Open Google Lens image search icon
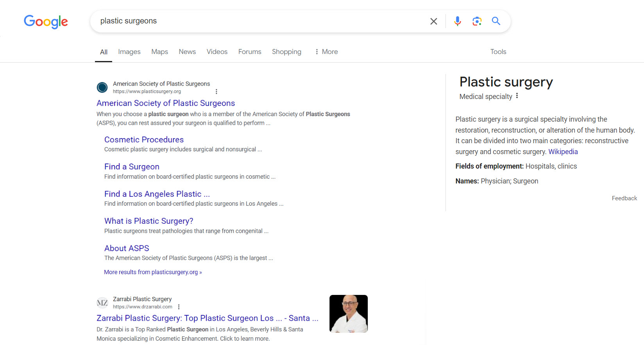This screenshot has width=644, height=345. [477, 21]
